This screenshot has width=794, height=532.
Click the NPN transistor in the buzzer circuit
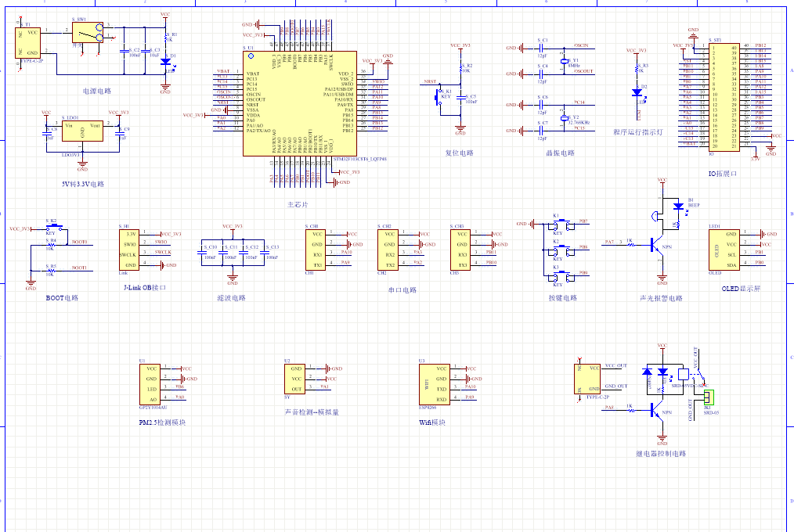click(x=656, y=244)
